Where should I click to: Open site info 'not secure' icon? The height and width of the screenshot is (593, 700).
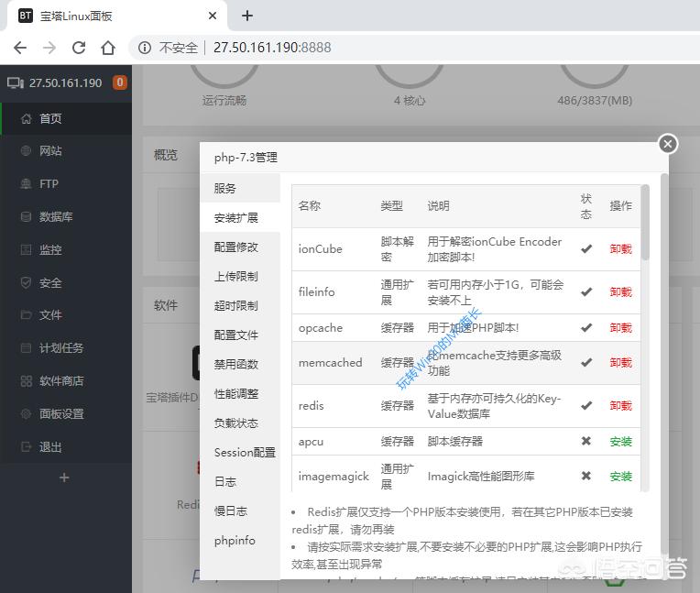pyautogui.click(x=144, y=48)
